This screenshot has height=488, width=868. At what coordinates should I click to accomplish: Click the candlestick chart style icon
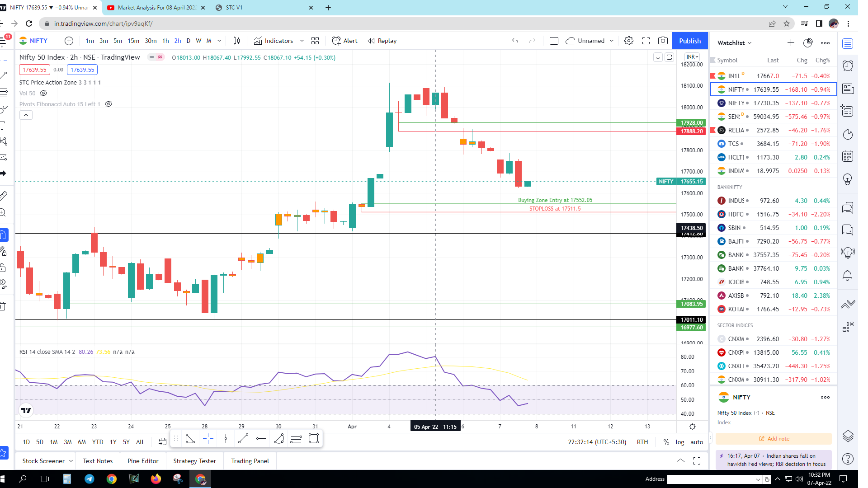pos(236,41)
